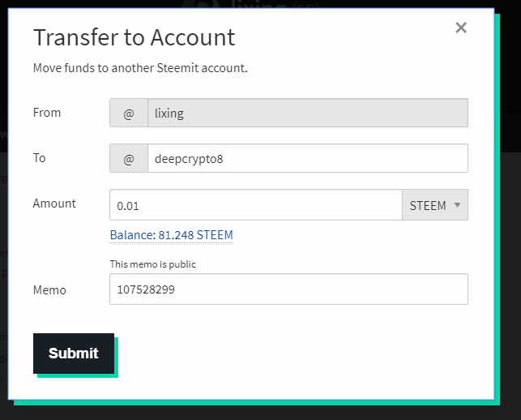Viewport: 521px width, 420px height.
Task: Click the Amount field showing 0.01
Action: pyautogui.click(x=255, y=206)
